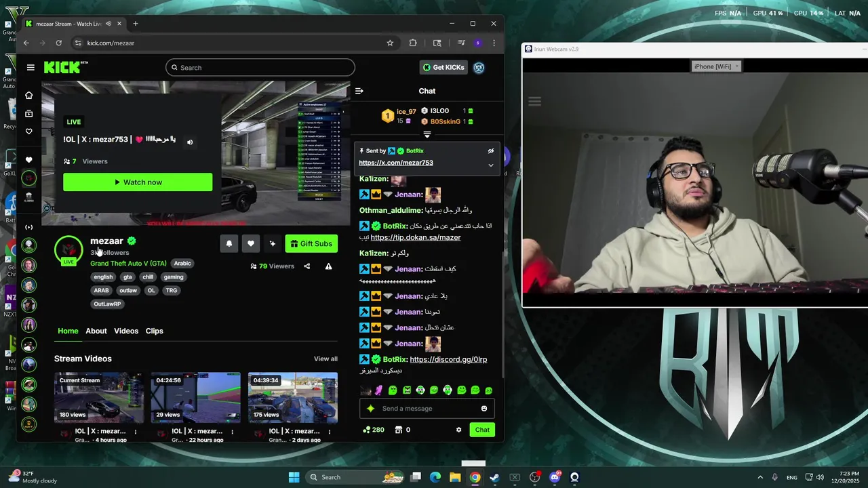Open Grand Theft Auto V (GTA) category link
This screenshot has height=488, width=868.
(x=128, y=263)
